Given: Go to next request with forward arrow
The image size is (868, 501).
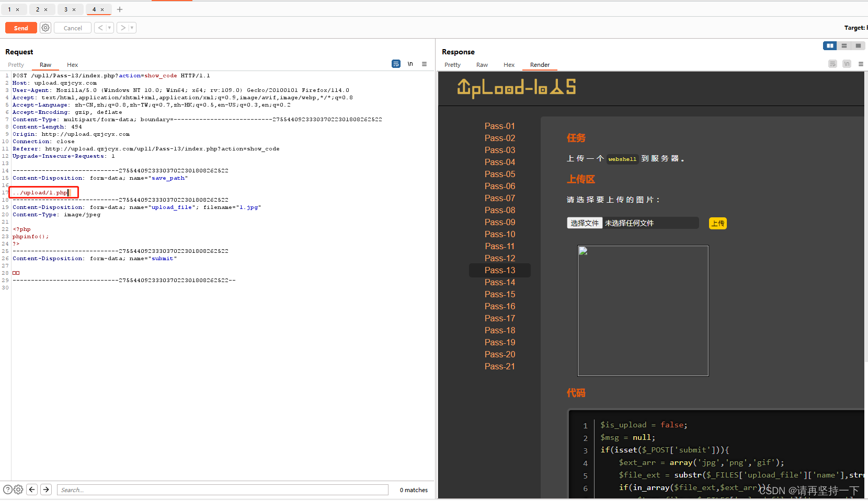Looking at the screenshot, I should [123, 28].
